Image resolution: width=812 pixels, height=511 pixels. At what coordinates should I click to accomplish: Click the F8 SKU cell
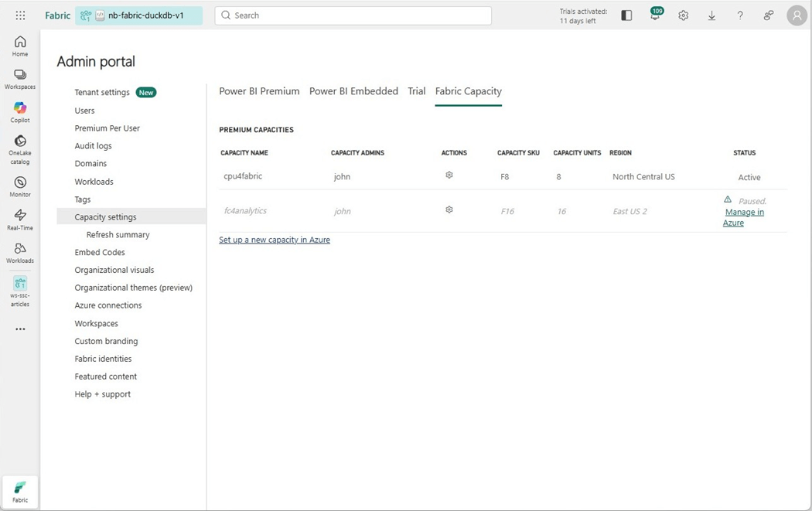tap(504, 176)
